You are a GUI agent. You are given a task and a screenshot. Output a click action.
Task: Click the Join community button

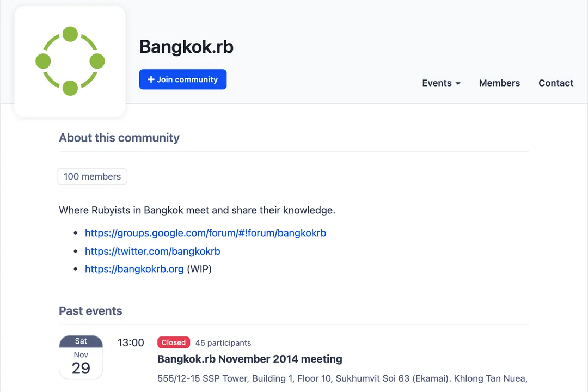coord(182,79)
